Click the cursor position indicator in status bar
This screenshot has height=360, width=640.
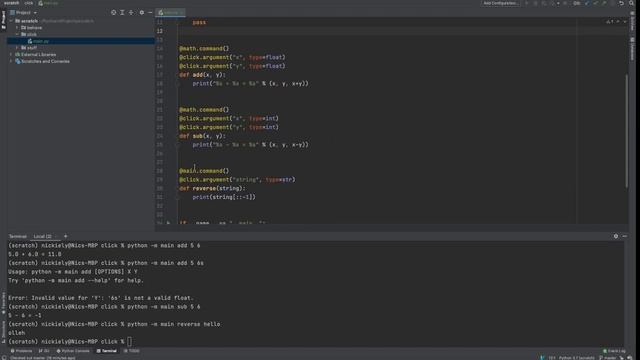pyautogui.click(x=552, y=358)
